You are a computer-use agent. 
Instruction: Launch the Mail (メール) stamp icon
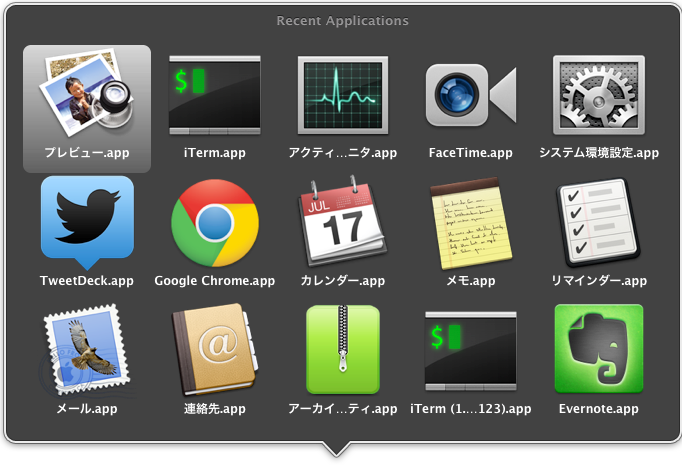(87, 350)
